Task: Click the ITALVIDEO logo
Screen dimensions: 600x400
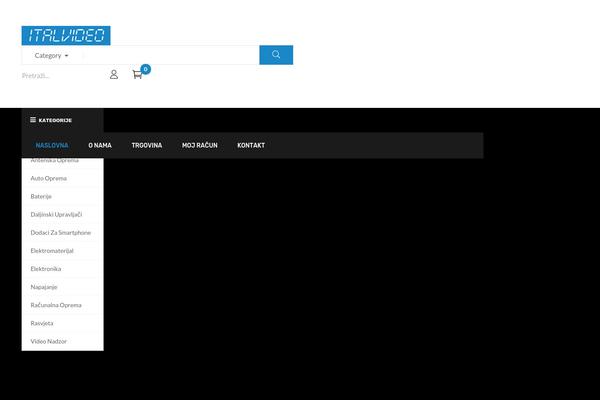Action: (66, 36)
